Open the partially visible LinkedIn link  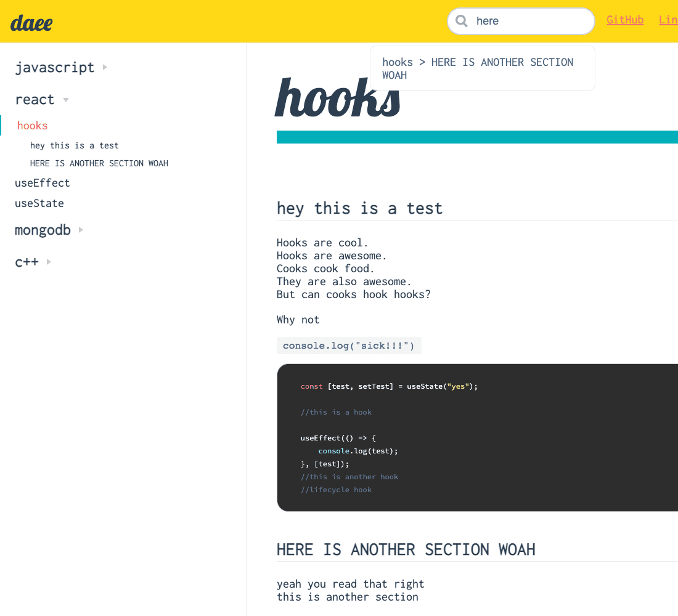pos(668,20)
